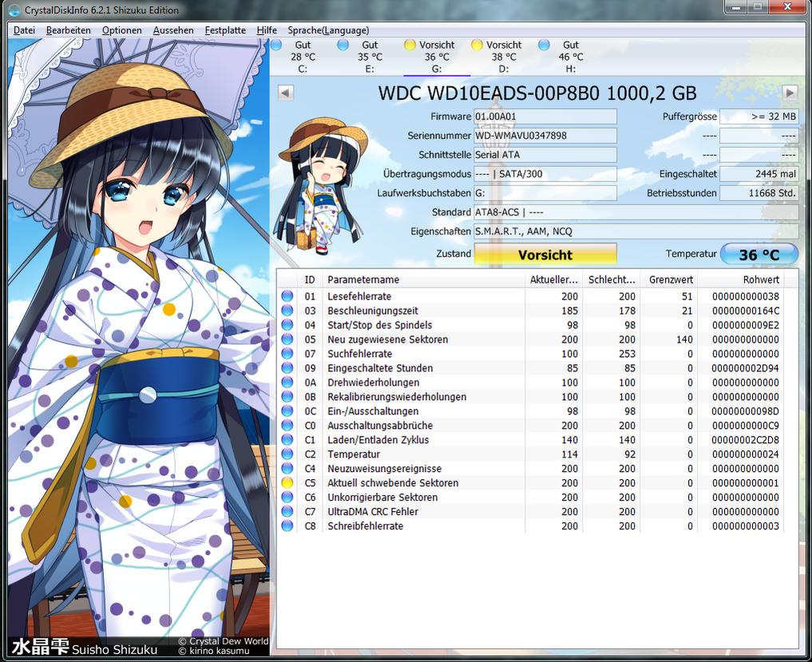Click the blue orb for Neuzuweisungsereignisse row
Screen dimensions: 812x662
tap(287, 469)
